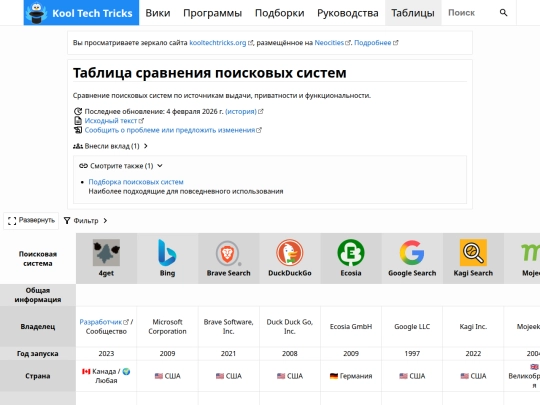Screen dimensions: 540x405
Task: Open the kooltechtricks.org link
Action: pos(218,43)
